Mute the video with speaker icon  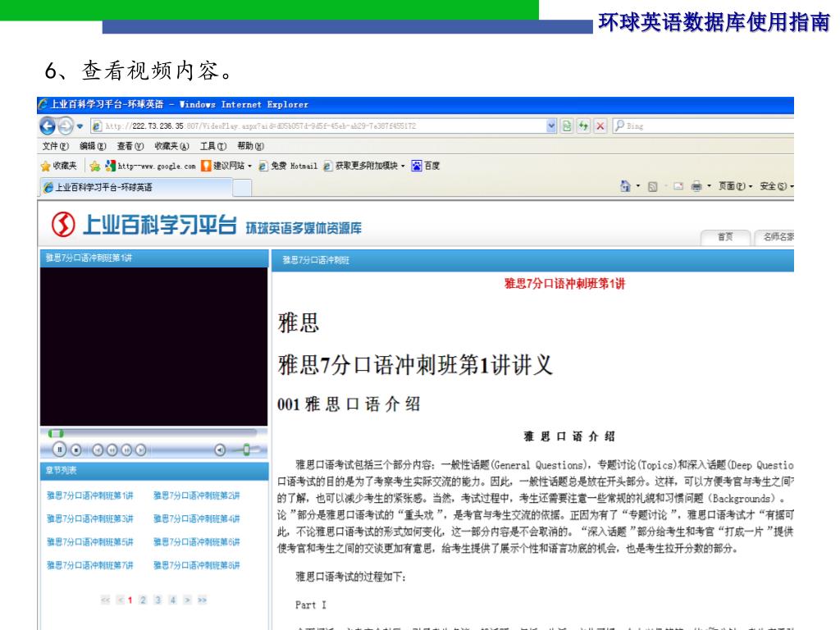pyautogui.click(x=220, y=450)
